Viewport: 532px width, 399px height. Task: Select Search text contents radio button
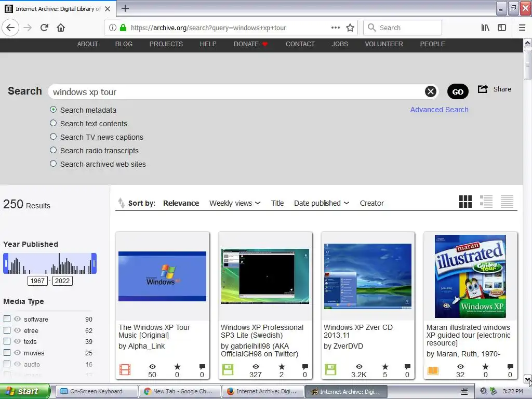click(x=54, y=123)
